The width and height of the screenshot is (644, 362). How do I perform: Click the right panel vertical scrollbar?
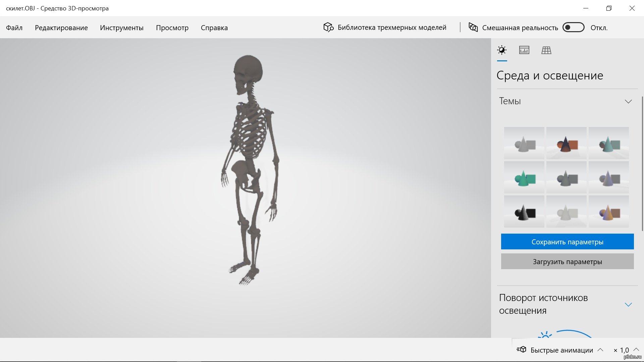[x=642, y=164]
